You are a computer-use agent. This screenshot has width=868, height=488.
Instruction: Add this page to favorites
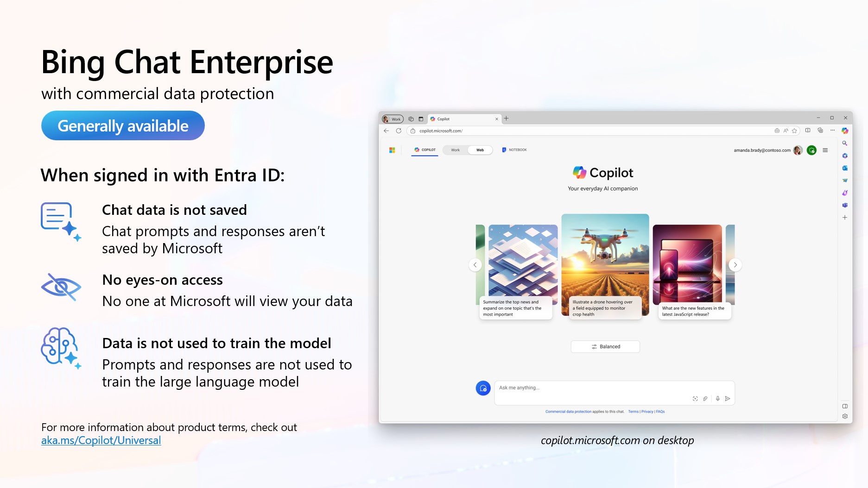coord(794,131)
